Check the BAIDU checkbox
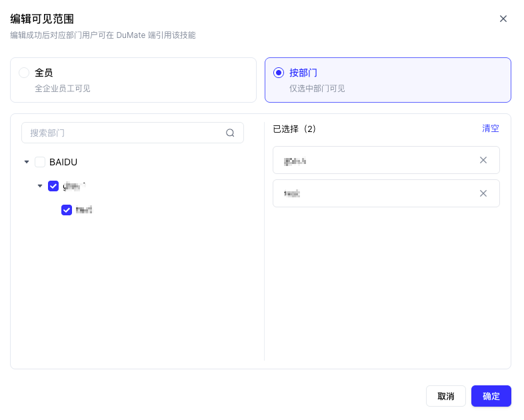The height and width of the screenshot is (420, 524). point(40,162)
